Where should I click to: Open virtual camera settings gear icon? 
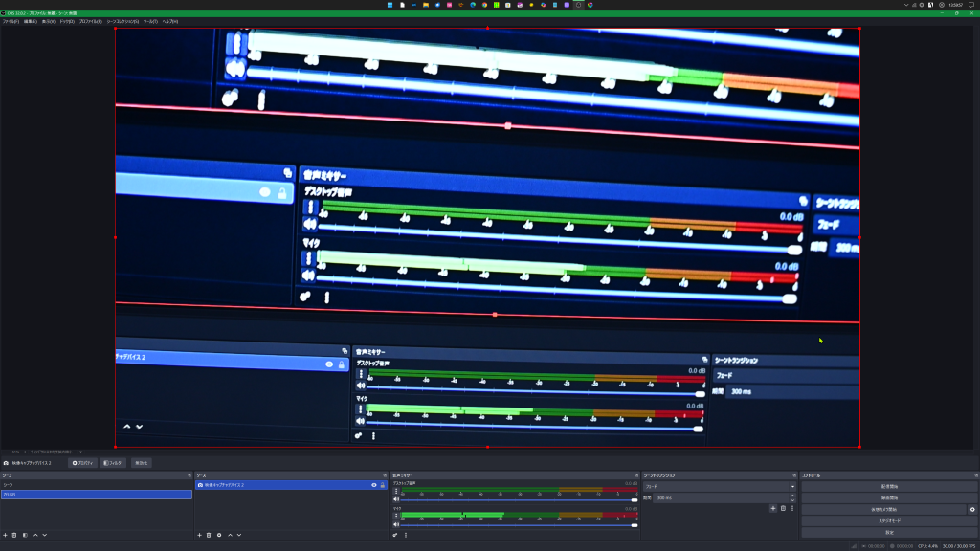pyautogui.click(x=972, y=509)
